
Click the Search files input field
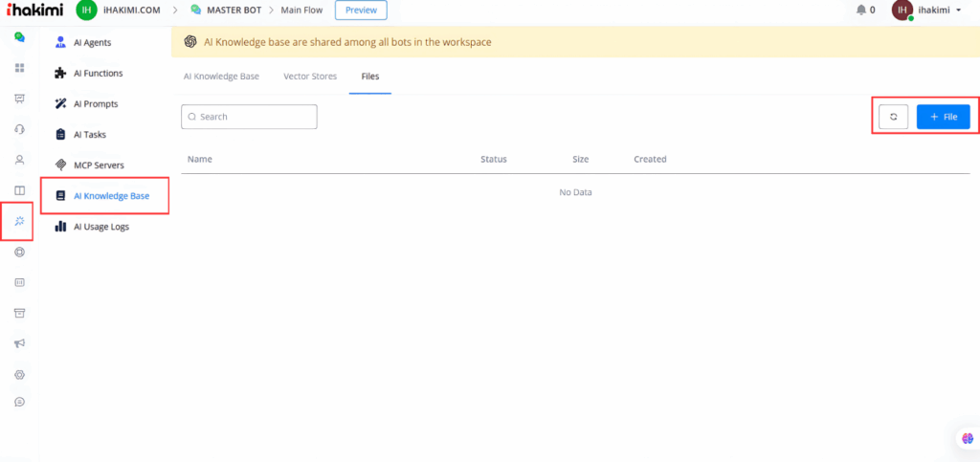(249, 117)
